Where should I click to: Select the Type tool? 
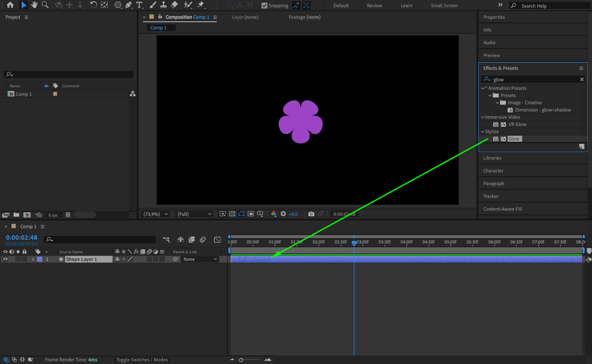pos(139,5)
